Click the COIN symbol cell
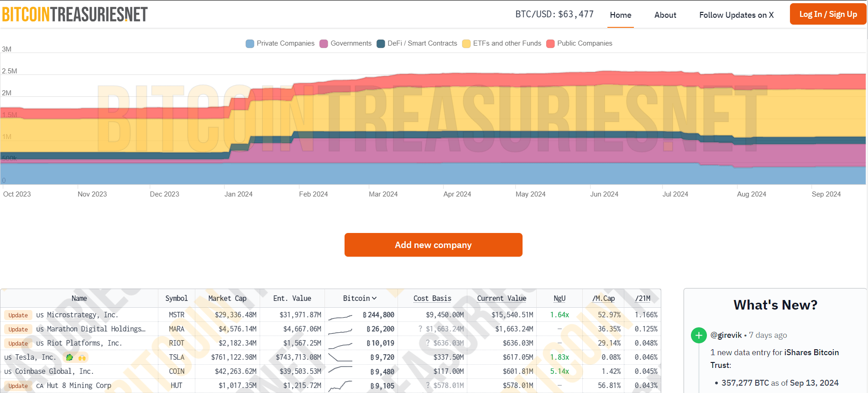868x393 pixels. pyautogui.click(x=177, y=372)
